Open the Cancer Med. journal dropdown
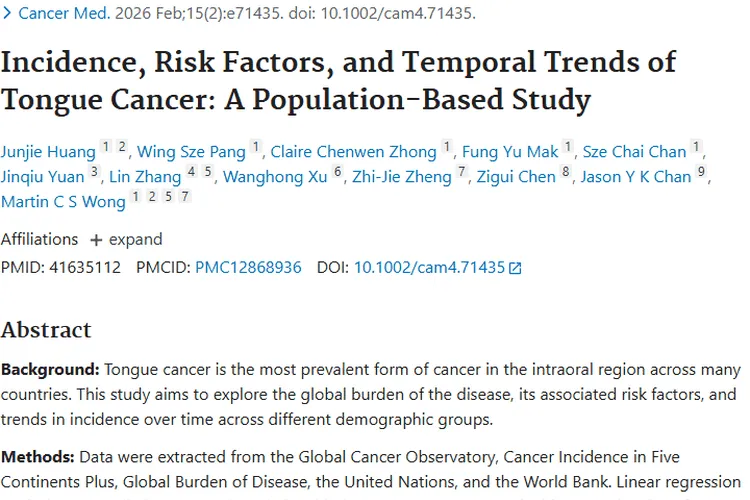This screenshot has width=750, height=500. pos(56,14)
